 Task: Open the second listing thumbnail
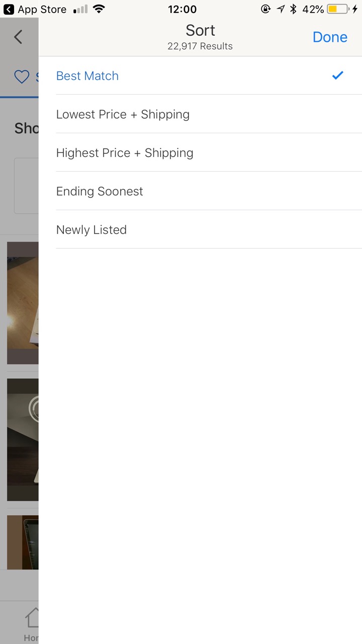pyautogui.click(x=23, y=439)
